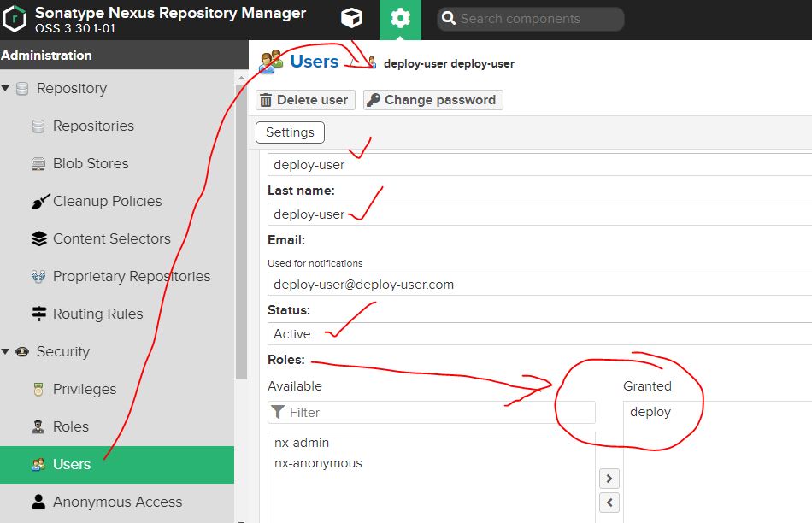Click the left arrow to remove role
The width and height of the screenshot is (812, 523).
point(609,502)
